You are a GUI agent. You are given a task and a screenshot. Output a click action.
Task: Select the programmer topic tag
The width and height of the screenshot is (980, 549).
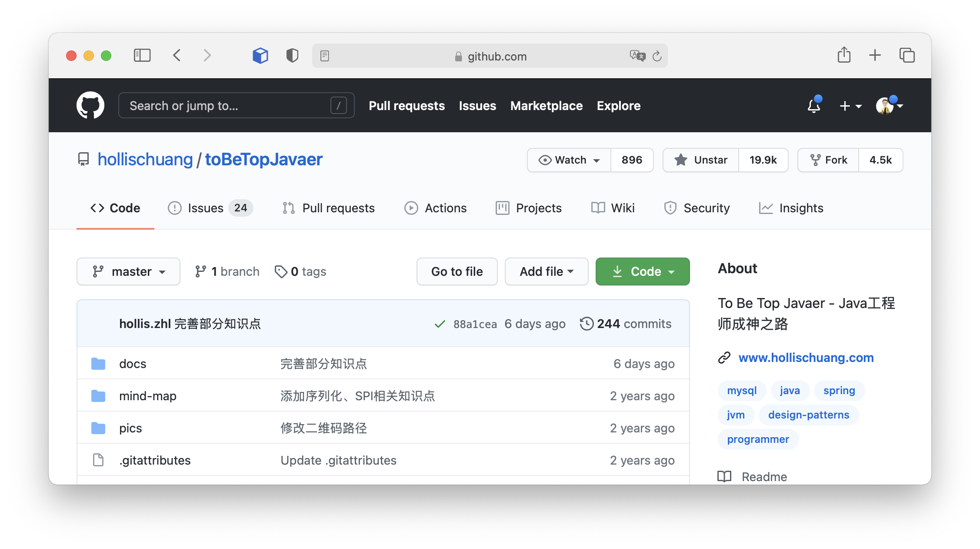(758, 439)
